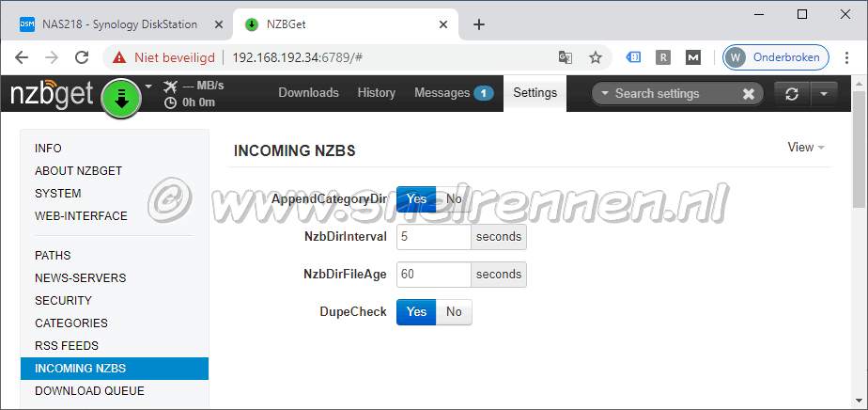
Task: Open the Downloads tab
Action: (x=308, y=92)
